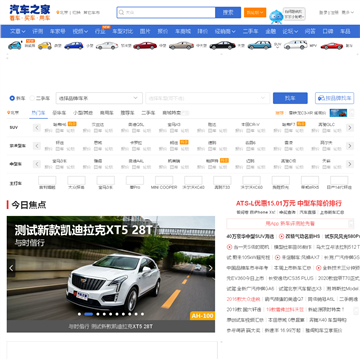The image size is (360, 360).
Task: Select the cyan new-energy car icon
Action: (15, 45)
